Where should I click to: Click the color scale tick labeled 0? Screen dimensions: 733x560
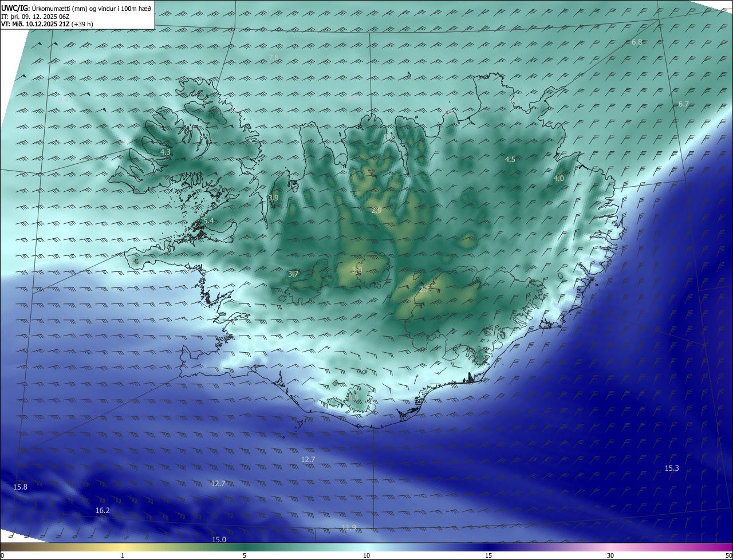(2, 556)
